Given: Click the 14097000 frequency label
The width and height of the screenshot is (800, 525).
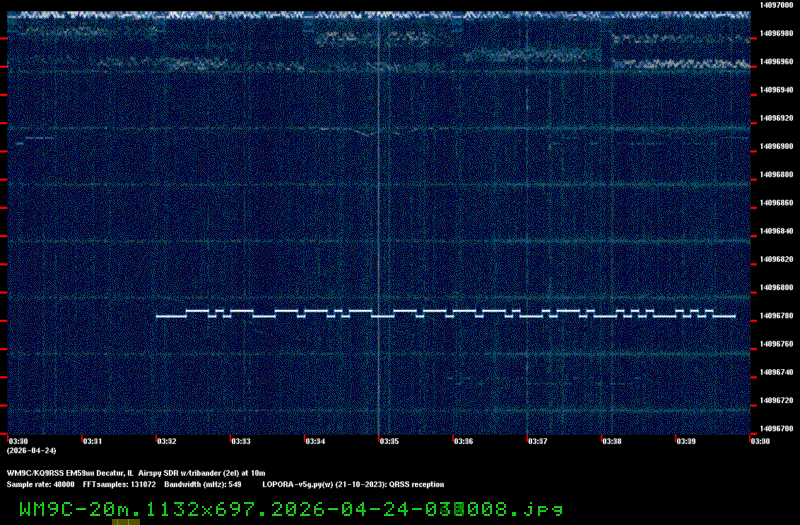Looking at the screenshot, I should 776,5.
